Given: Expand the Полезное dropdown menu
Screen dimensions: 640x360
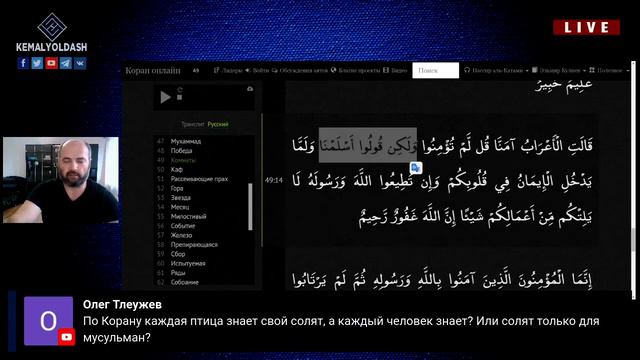Looking at the screenshot, I should click(x=609, y=71).
